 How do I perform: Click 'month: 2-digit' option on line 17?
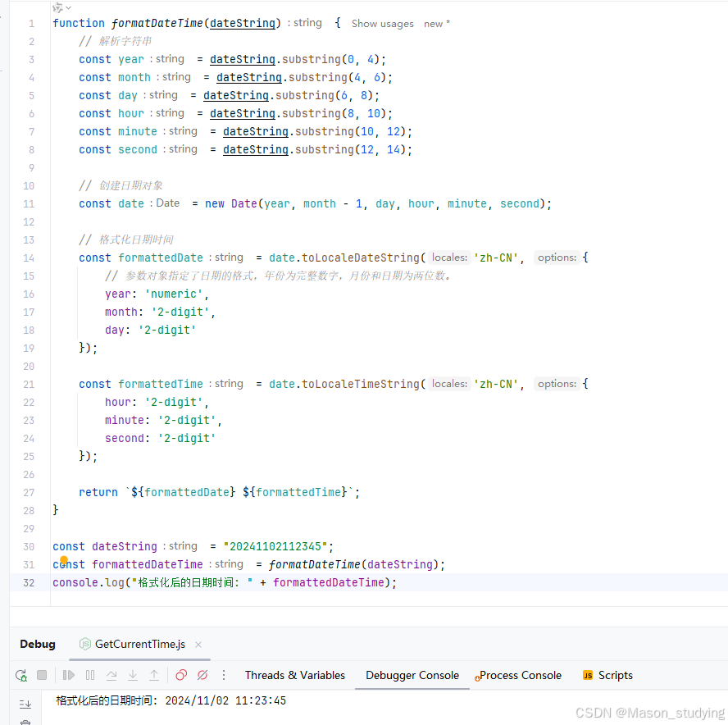(x=157, y=312)
